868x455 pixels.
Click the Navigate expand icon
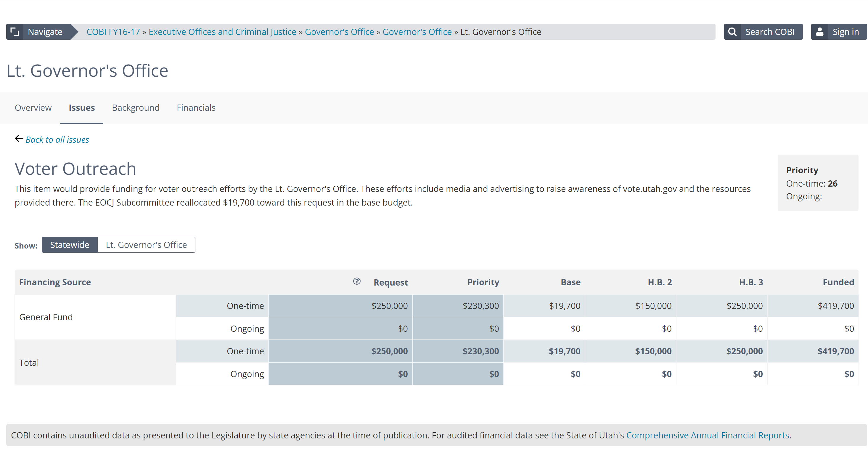15,32
